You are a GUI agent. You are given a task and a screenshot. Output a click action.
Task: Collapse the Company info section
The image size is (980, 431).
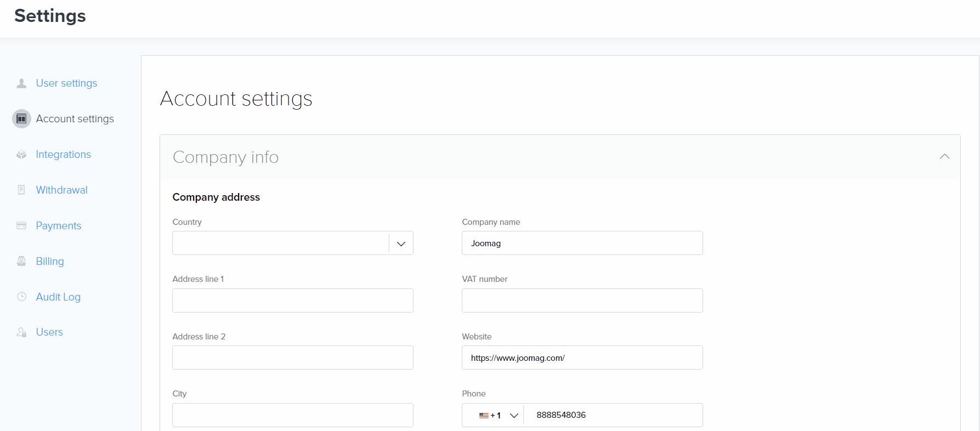coord(944,157)
